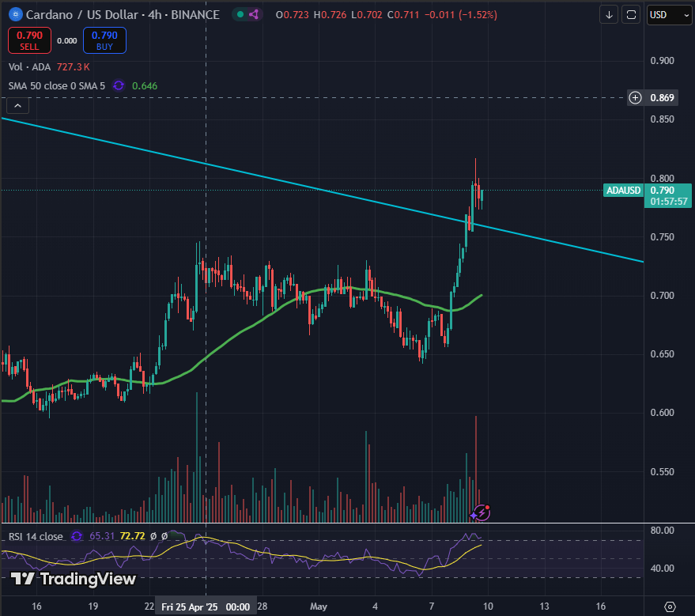The width and height of the screenshot is (695, 616).
Task: Click the May label on time axis
Action: [x=319, y=607]
